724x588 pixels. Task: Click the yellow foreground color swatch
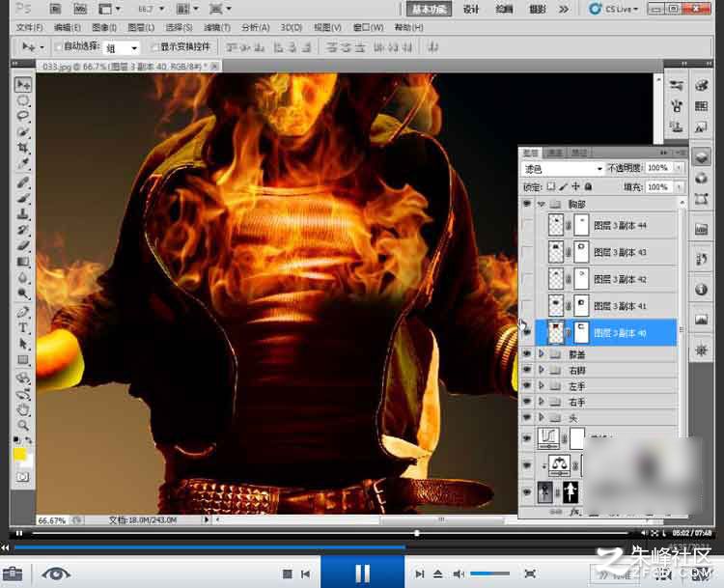pos(19,455)
